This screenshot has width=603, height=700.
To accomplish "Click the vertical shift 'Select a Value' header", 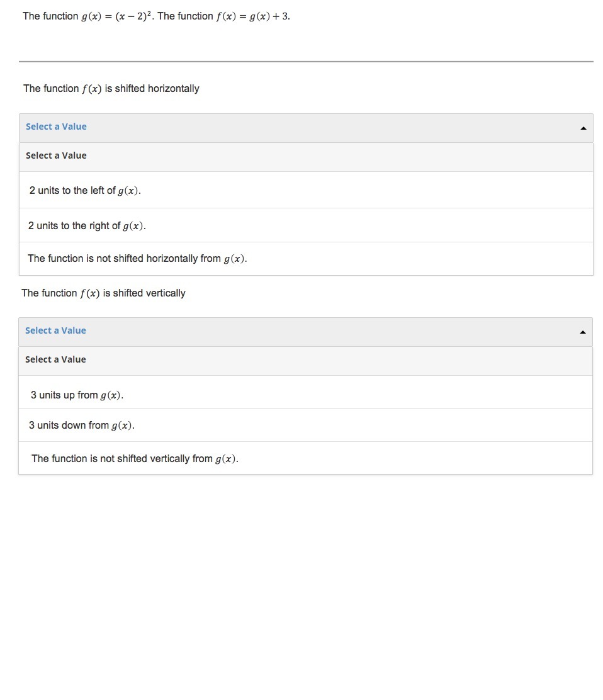I will click(x=56, y=330).
